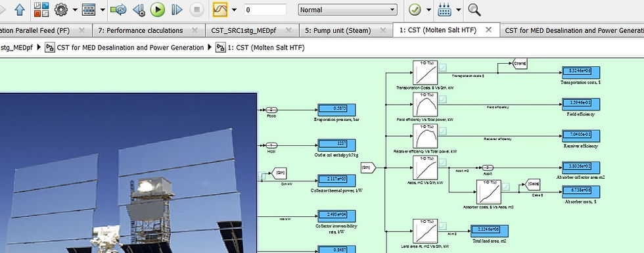Click the magnifying glass Find icon
The image size is (644, 253).
[x=474, y=9]
